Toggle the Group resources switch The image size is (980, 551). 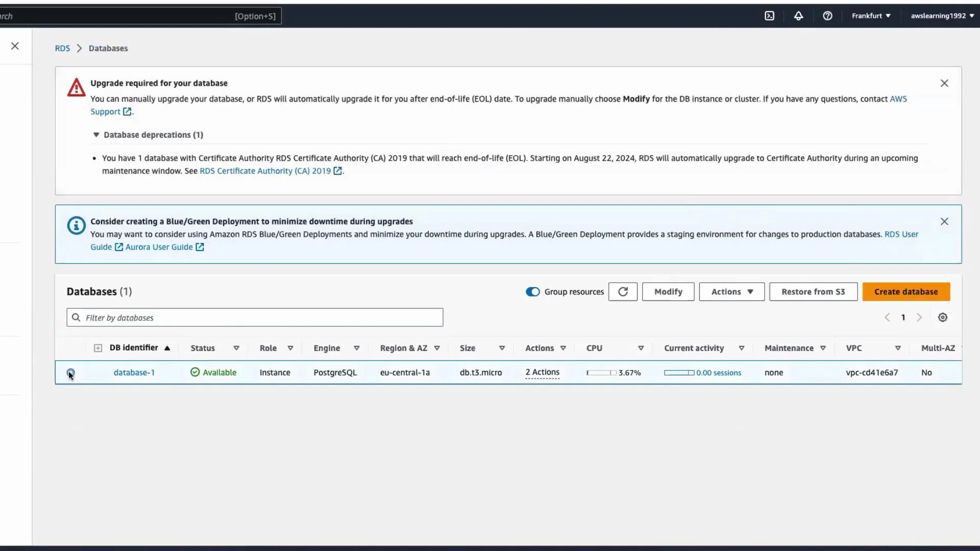click(532, 291)
